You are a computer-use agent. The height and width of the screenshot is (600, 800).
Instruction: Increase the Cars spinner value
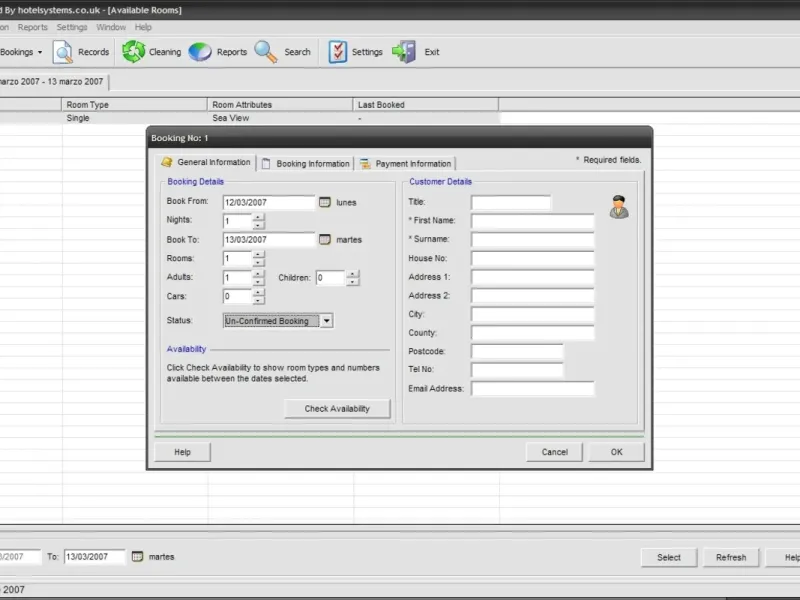[258, 292]
